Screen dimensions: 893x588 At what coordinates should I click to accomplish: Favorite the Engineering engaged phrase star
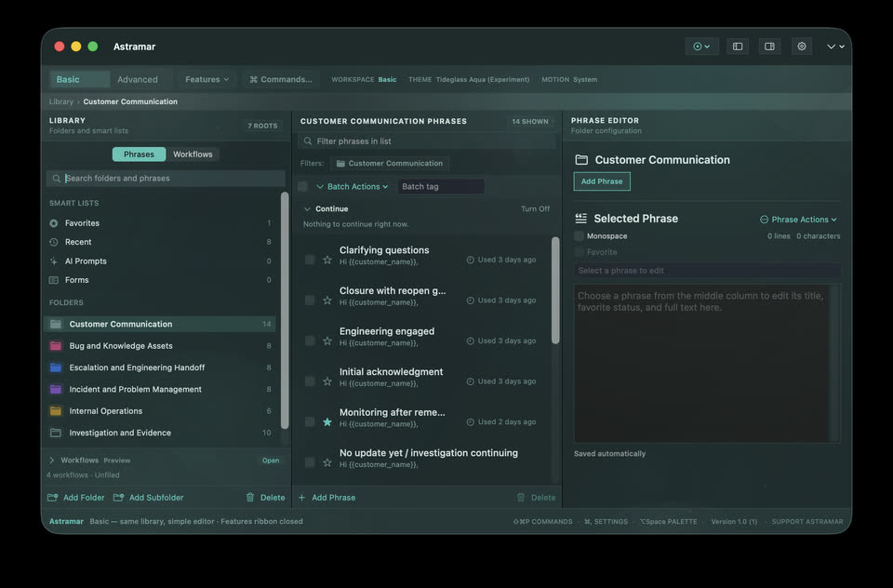pos(327,341)
